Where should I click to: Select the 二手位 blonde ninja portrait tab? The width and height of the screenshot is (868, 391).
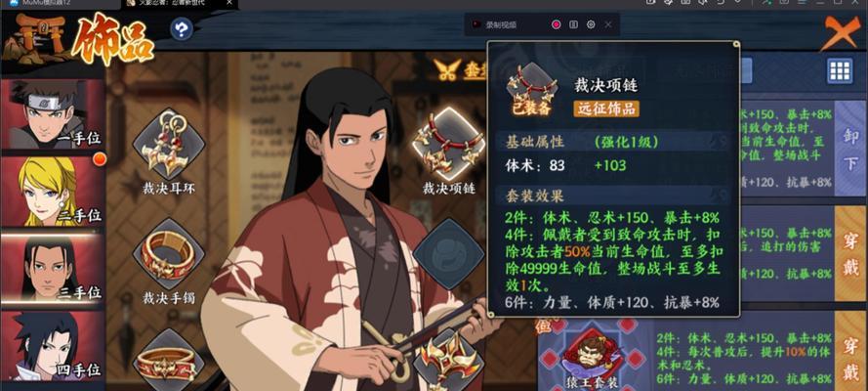click(x=53, y=192)
